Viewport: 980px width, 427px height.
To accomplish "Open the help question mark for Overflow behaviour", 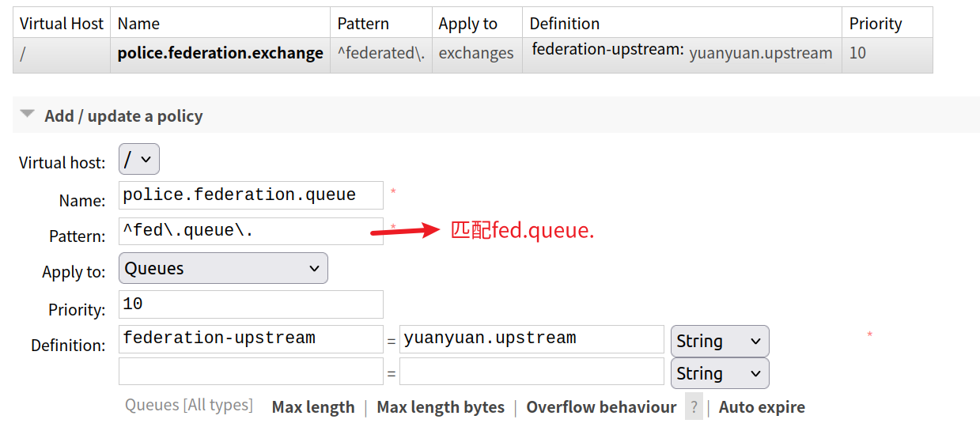I will [x=694, y=407].
